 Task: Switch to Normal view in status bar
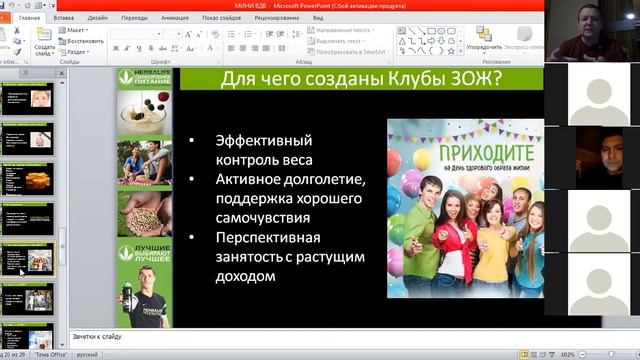[x=524, y=355]
